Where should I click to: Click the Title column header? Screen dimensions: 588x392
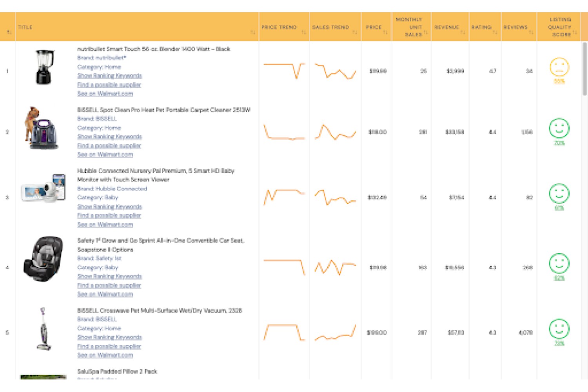pos(25,27)
